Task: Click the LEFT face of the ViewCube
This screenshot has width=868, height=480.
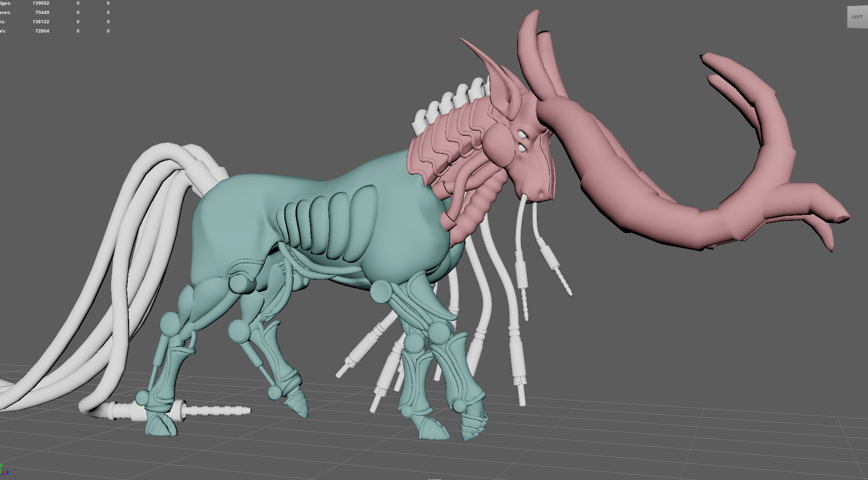Action: 856,17
